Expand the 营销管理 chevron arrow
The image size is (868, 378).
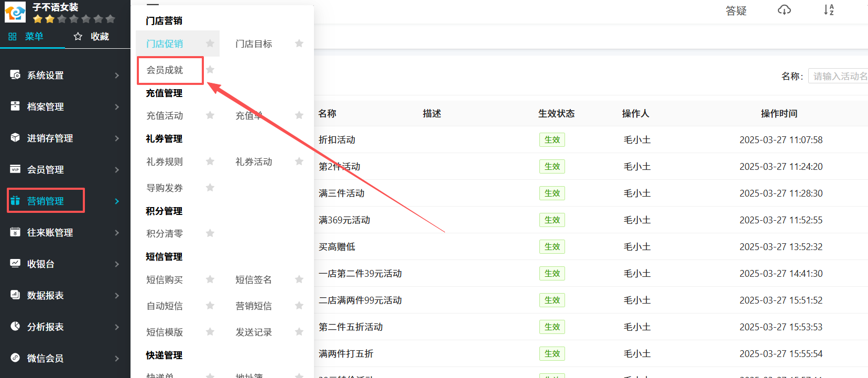(x=117, y=201)
